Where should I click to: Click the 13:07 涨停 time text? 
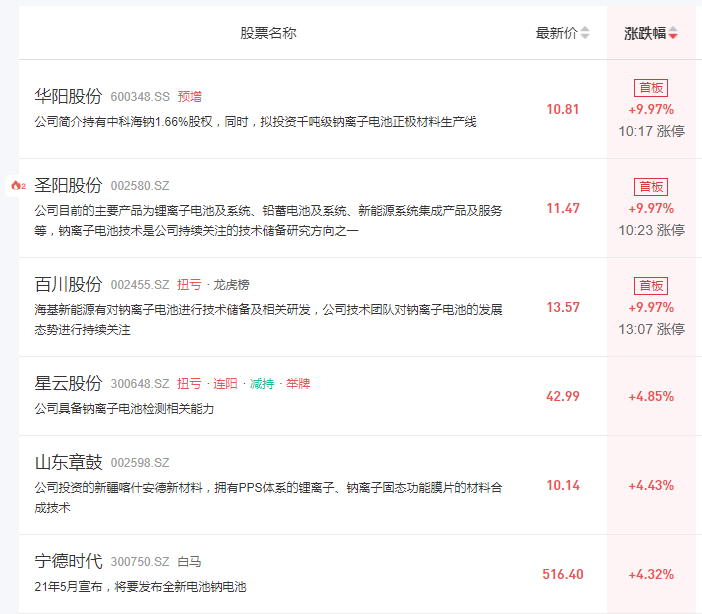(x=651, y=329)
